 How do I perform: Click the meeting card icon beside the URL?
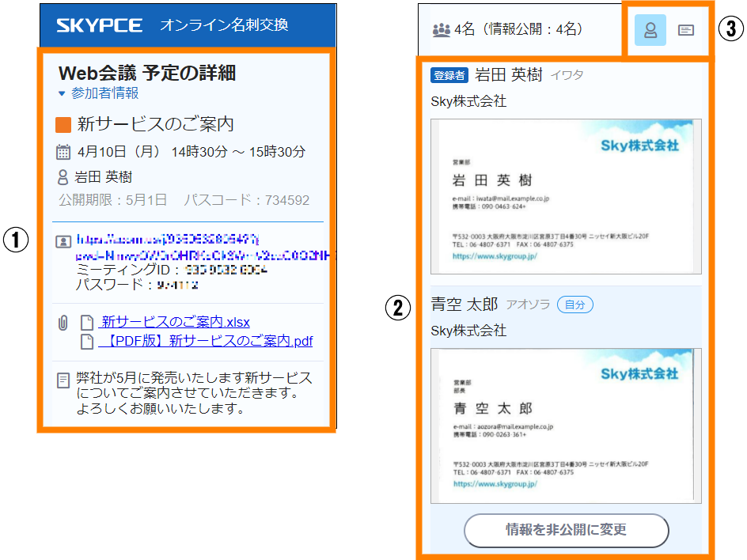(63, 241)
